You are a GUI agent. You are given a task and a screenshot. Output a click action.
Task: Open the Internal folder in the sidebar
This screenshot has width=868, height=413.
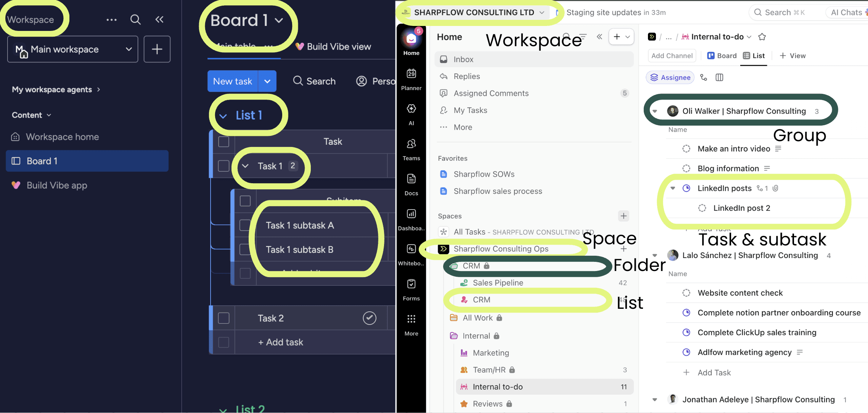coord(540,336)
